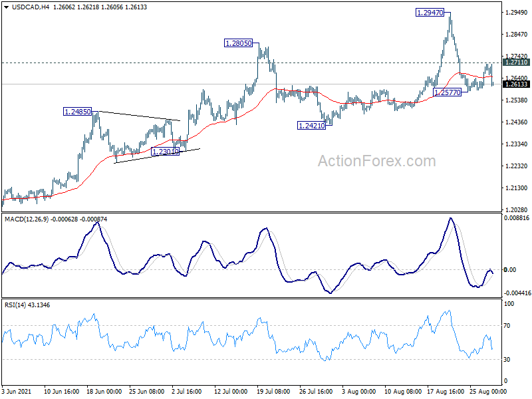Click the 1.23340 price axis value
Image resolution: width=532 pixels, height=399 pixels.
click(x=517, y=144)
